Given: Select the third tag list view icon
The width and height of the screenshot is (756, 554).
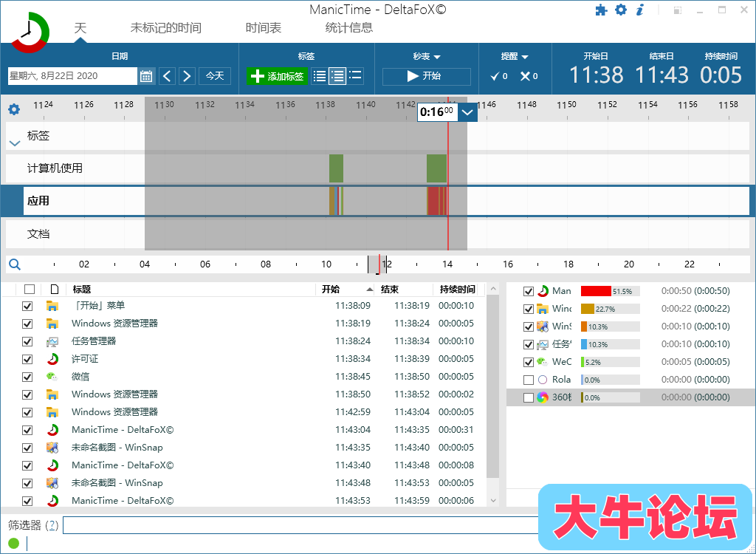Looking at the screenshot, I should point(355,76).
